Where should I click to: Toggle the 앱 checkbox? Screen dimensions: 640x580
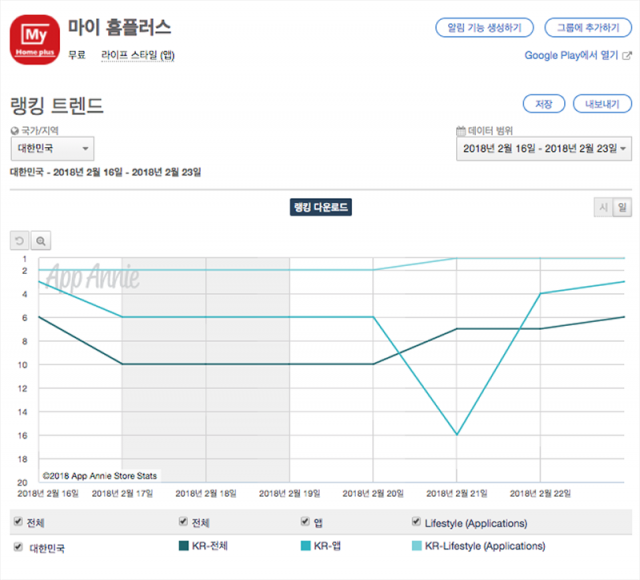pos(305,522)
